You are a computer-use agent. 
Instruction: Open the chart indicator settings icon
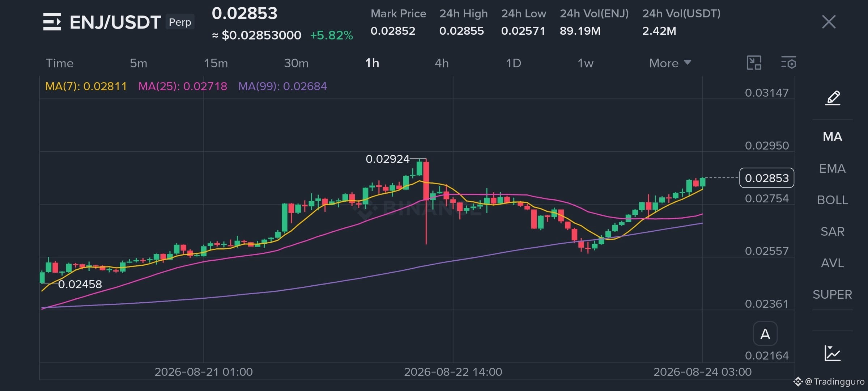pyautogui.click(x=788, y=63)
